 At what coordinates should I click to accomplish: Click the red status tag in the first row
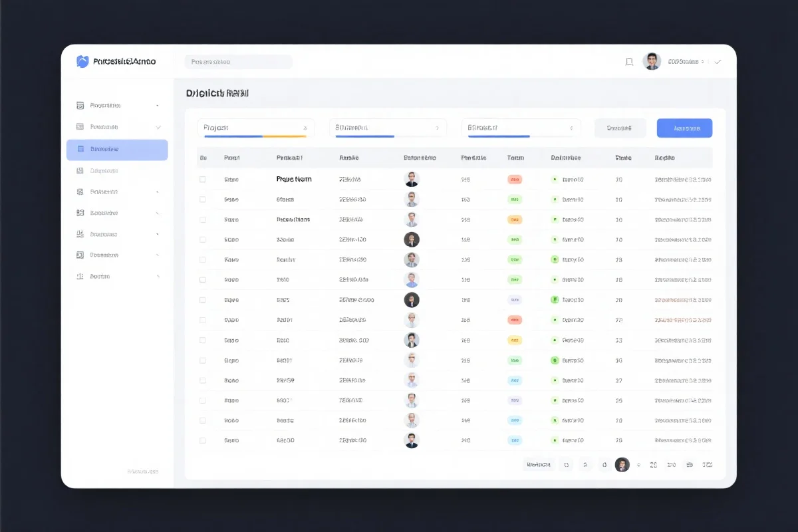(x=515, y=180)
